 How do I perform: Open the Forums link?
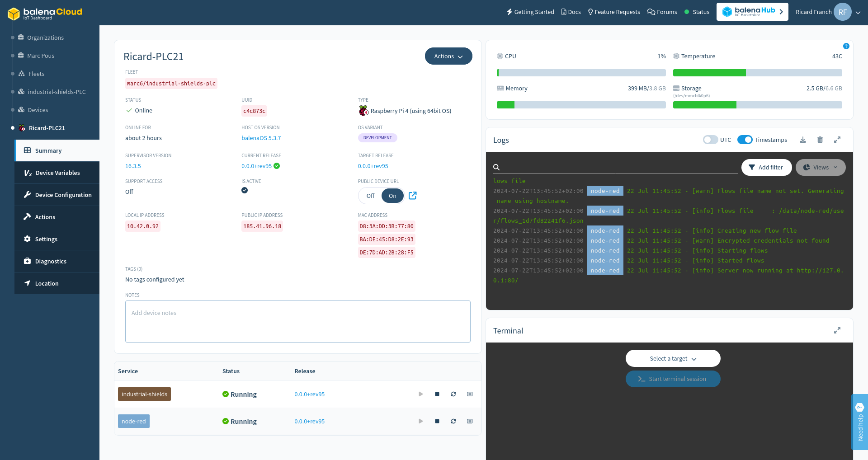[x=662, y=12]
